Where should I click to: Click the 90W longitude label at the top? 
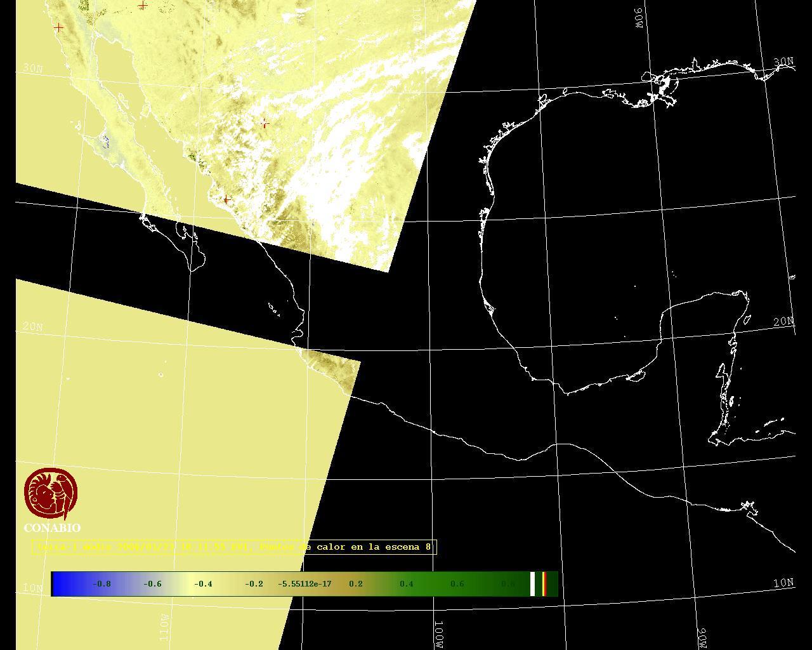(638, 18)
